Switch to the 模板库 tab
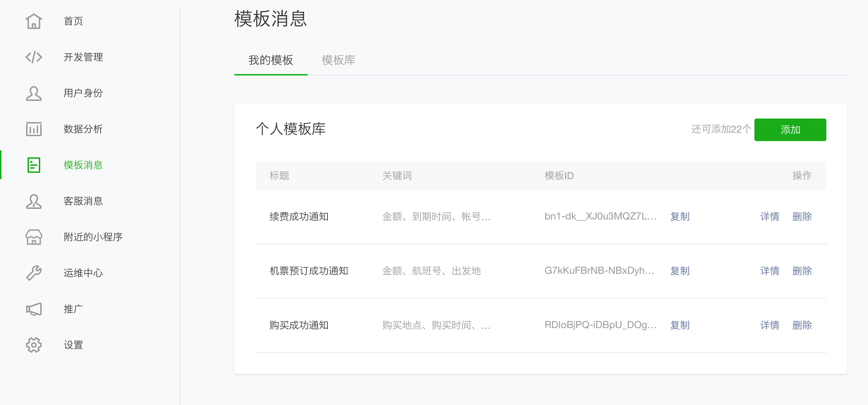The width and height of the screenshot is (868, 405). [x=338, y=60]
